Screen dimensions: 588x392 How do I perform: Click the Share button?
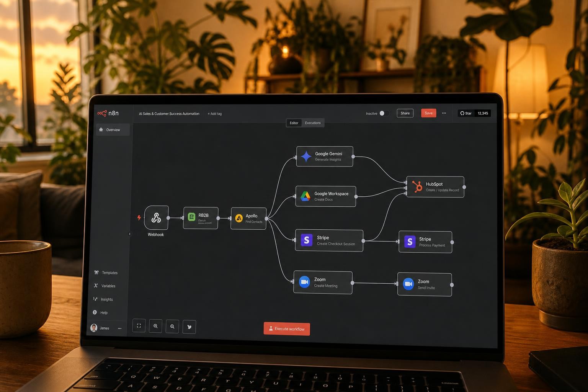(x=405, y=113)
